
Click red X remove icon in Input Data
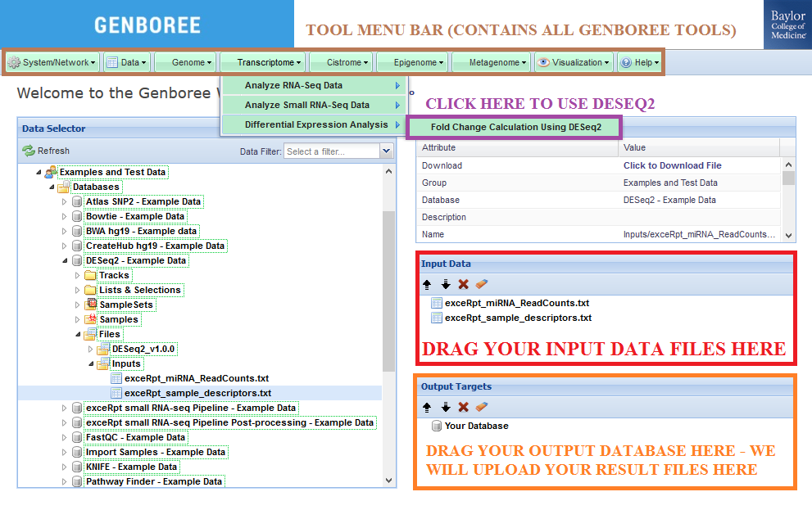[x=463, y=284]
